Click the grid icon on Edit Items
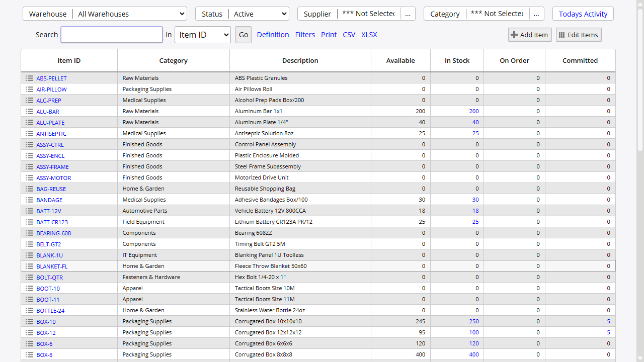 coord(561,35)
